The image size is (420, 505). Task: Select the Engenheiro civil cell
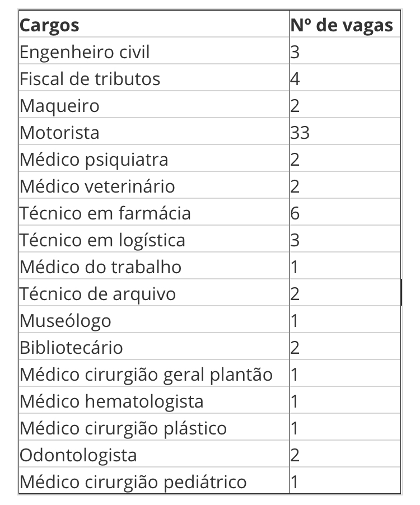(x=85, y=52)
